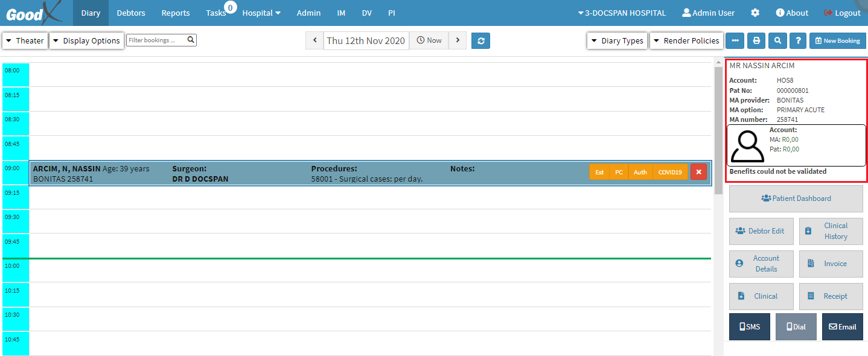
Task: Open the more options ellipsis button
Action: pos(735,40)
